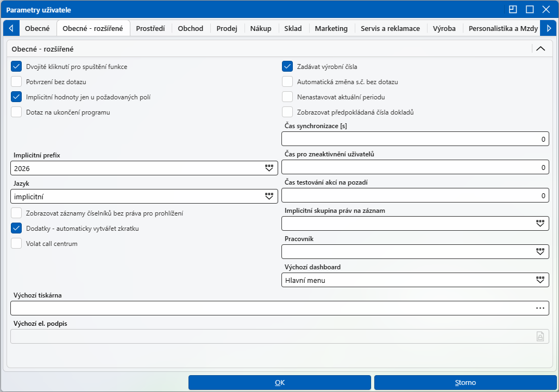Open the Výchozí tiskárna browse dots icon
The height and width of the screenshot is (392, 559).
click(x=540, y=308)
